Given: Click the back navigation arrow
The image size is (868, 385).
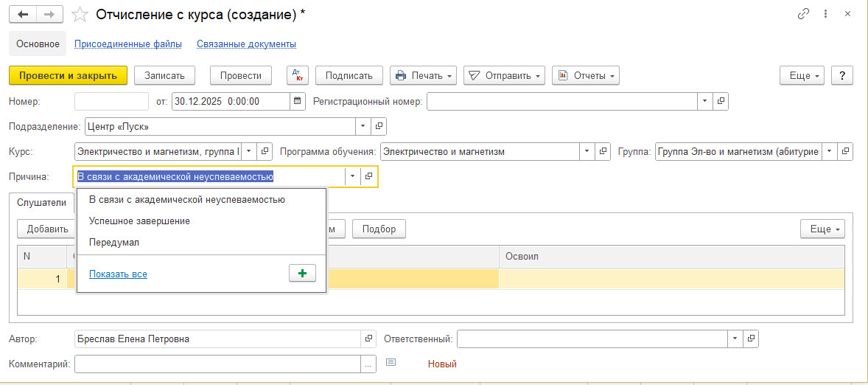Looking at the screenshot, I should [x=22, y=14].
